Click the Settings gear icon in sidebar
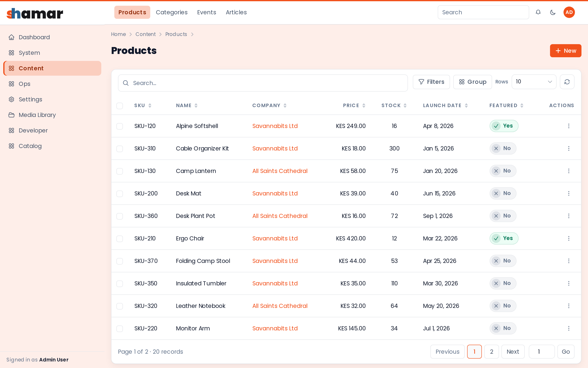 (11, 99)
